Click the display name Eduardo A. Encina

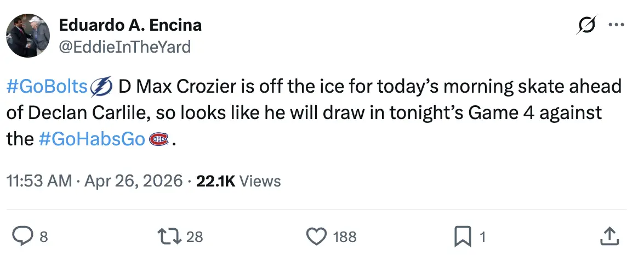coord(130,25)
